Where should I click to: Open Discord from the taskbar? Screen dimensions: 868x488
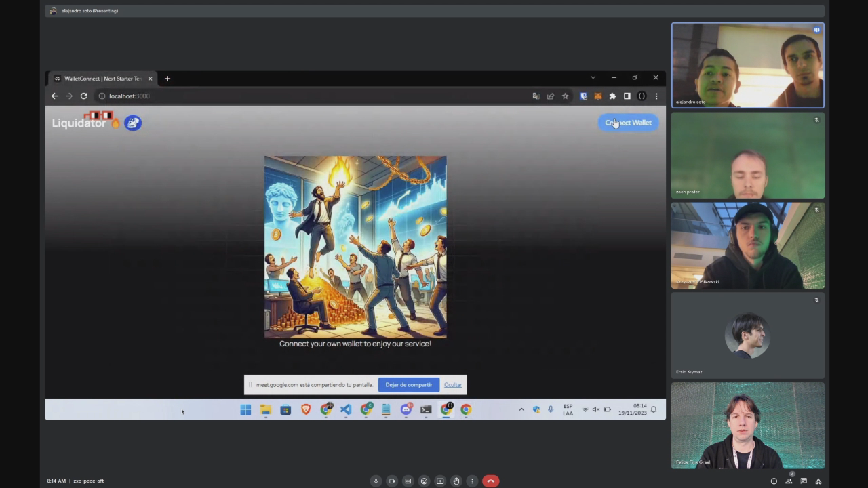[x=406, y=409]
